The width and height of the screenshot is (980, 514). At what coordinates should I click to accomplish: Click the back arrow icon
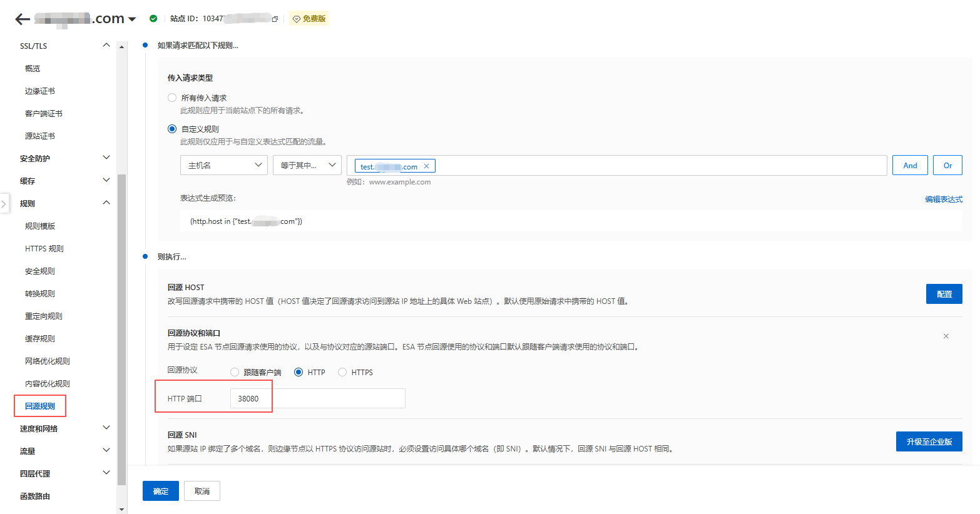click(22, 19)
